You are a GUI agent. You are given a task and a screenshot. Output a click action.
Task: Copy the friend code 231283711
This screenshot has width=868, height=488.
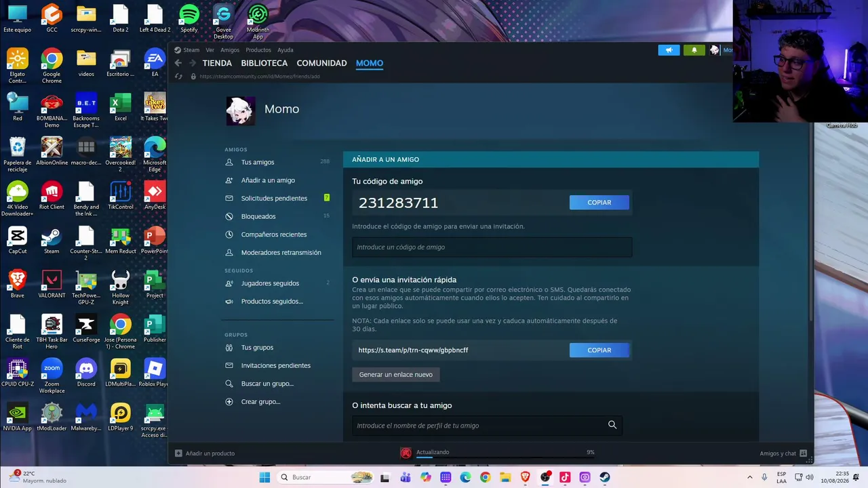point(599,203)
